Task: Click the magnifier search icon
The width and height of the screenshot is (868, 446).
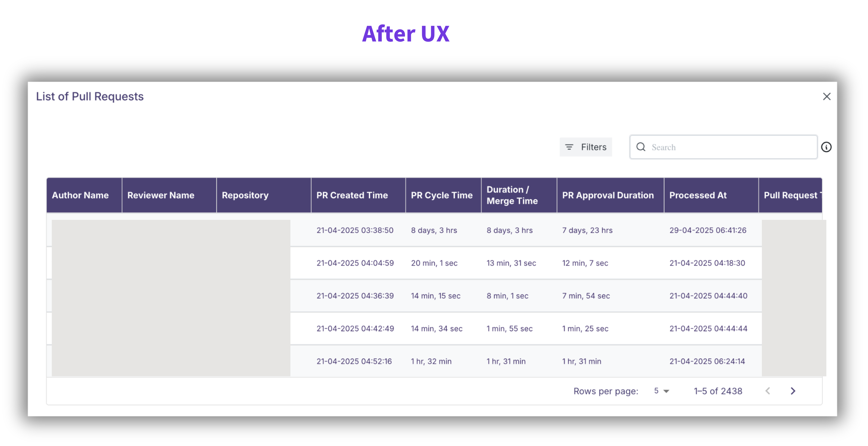Action: 640,147
